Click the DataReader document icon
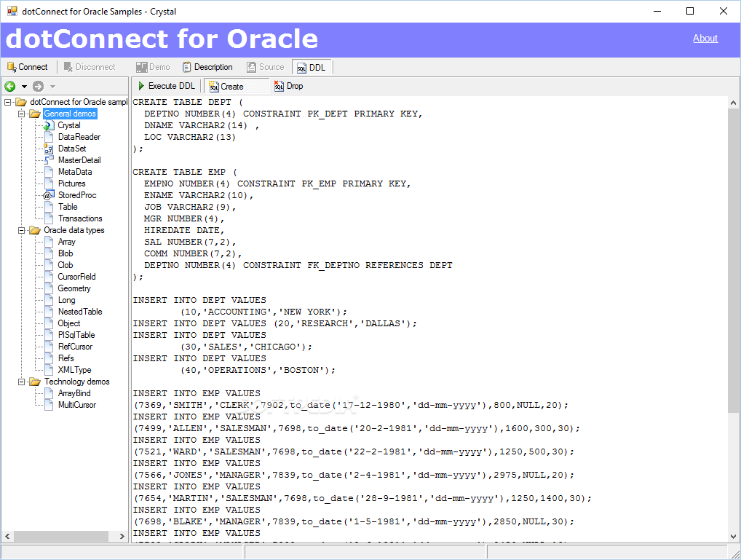Viewport: 741px width, 560px height. tap(49, 137)
